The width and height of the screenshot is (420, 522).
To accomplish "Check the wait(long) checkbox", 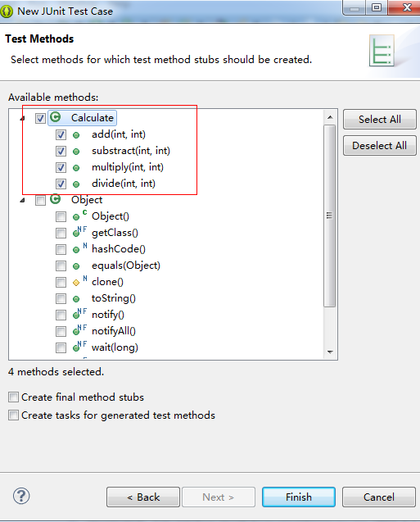I will click(x=61, y=347).
